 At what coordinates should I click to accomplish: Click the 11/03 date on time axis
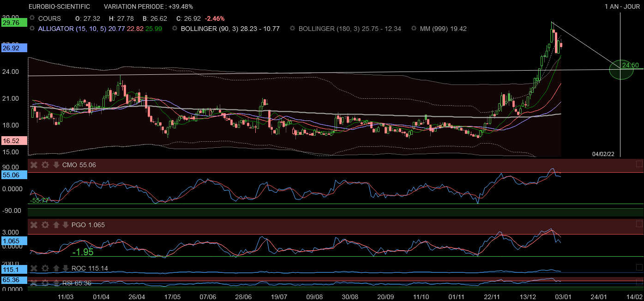pyautogui.click(x=65, y=297)
